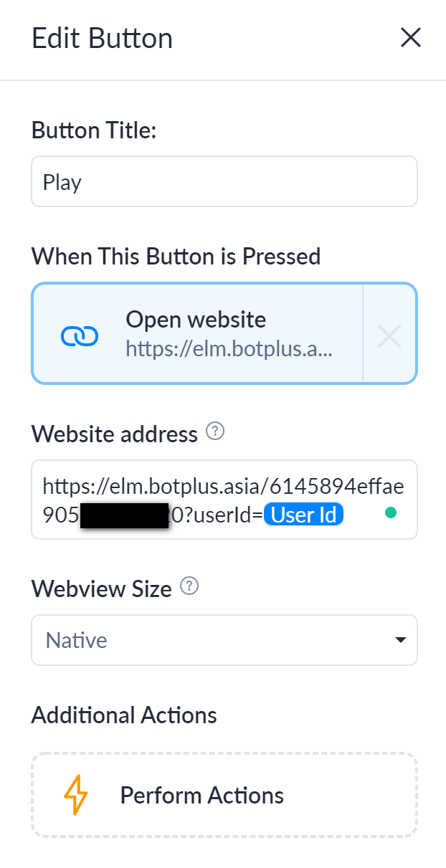Click the Edit Button panel heading

(103, 38)
